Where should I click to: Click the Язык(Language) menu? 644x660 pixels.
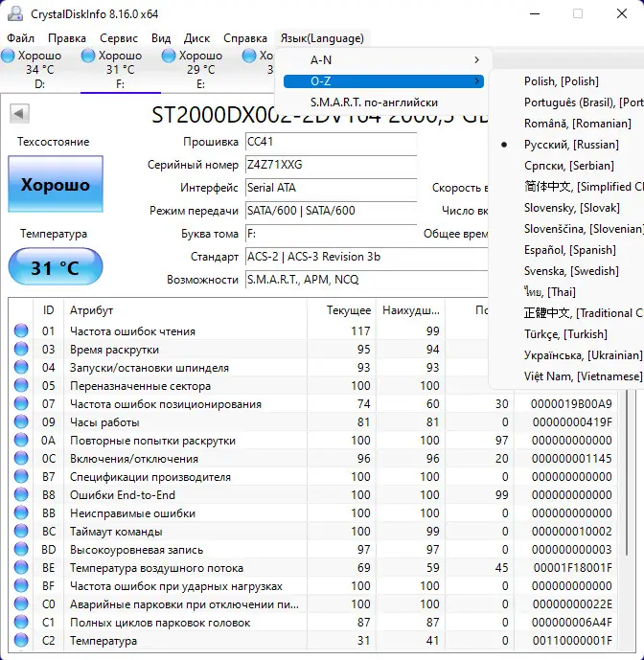[322, 38]
